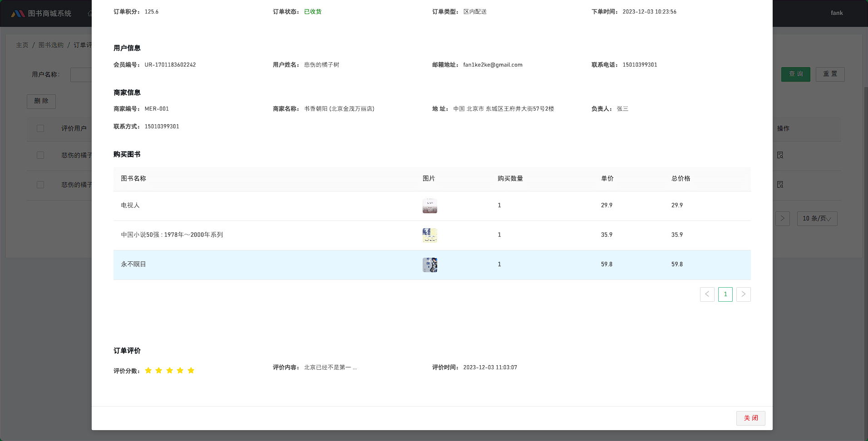Viewport: 868px width, 441px height.
Task: Click view-details icon on second review row
Action: (x=780, y=184)
